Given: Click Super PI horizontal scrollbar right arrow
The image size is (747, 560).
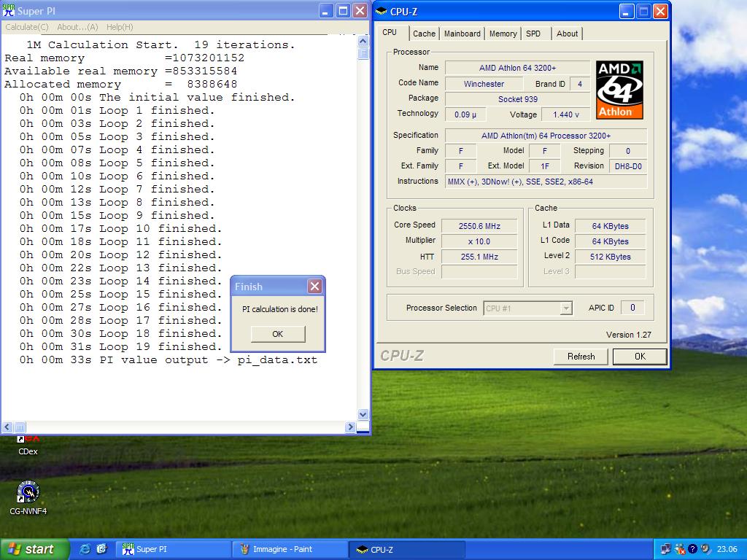Looking at the screenshot, I should [x=350, y=427].
